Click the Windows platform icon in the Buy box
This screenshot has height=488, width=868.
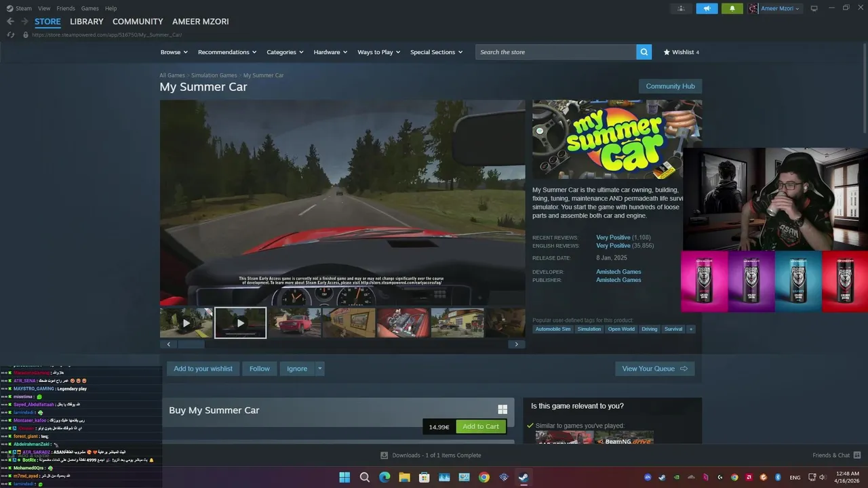point(502,409)
